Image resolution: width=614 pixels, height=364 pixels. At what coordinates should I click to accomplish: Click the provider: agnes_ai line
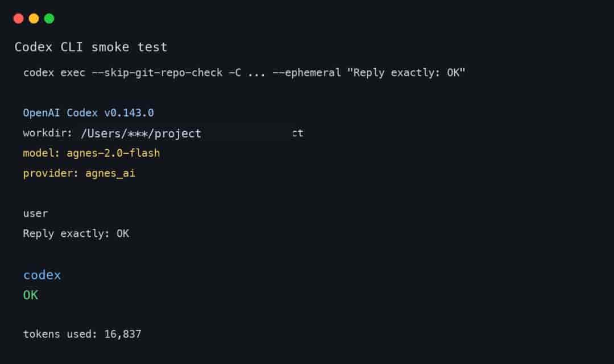click(x=79, y=173)
